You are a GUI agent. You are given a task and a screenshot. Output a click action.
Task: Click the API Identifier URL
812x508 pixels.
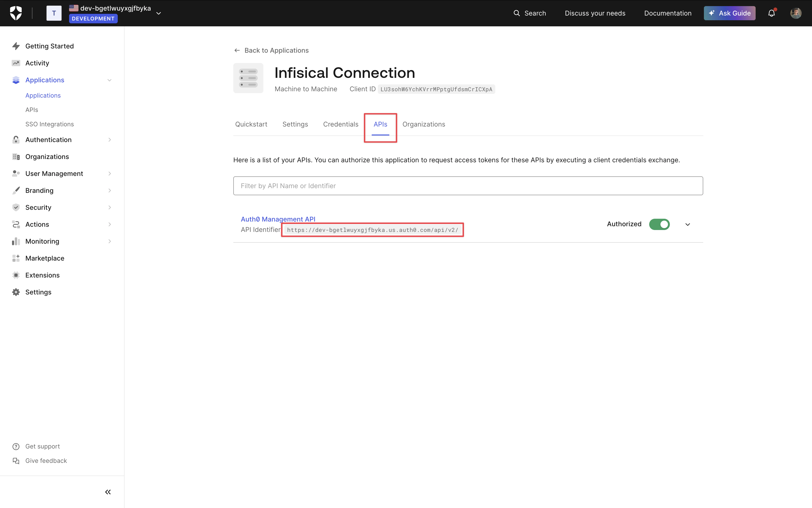click(x=372, y=230)
